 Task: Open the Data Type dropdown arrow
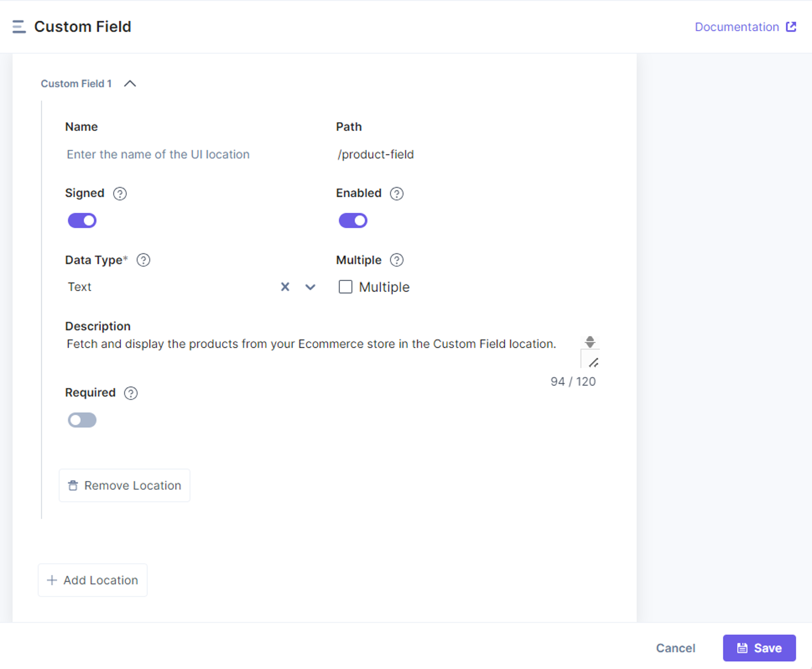pyautogui.click(x=310, y=287)
